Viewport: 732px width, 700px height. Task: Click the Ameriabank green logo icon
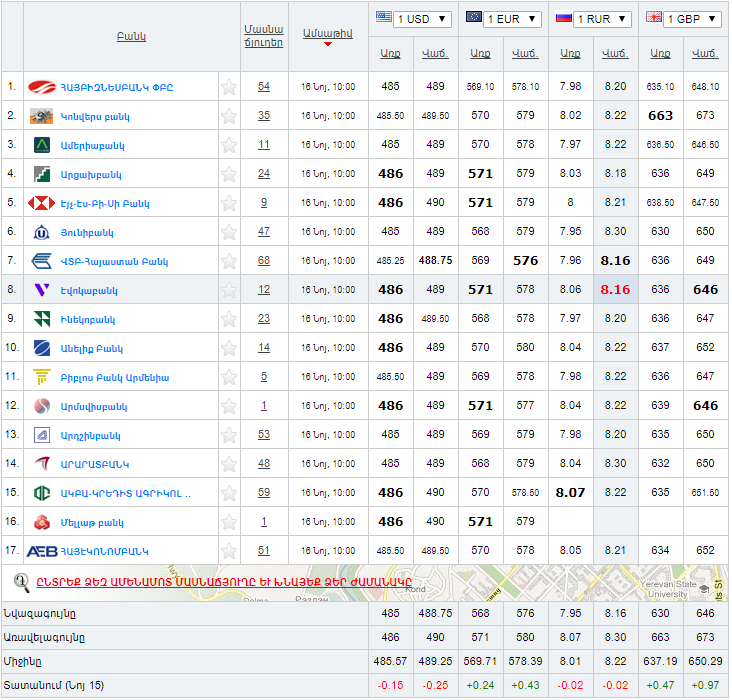(42, 145)
